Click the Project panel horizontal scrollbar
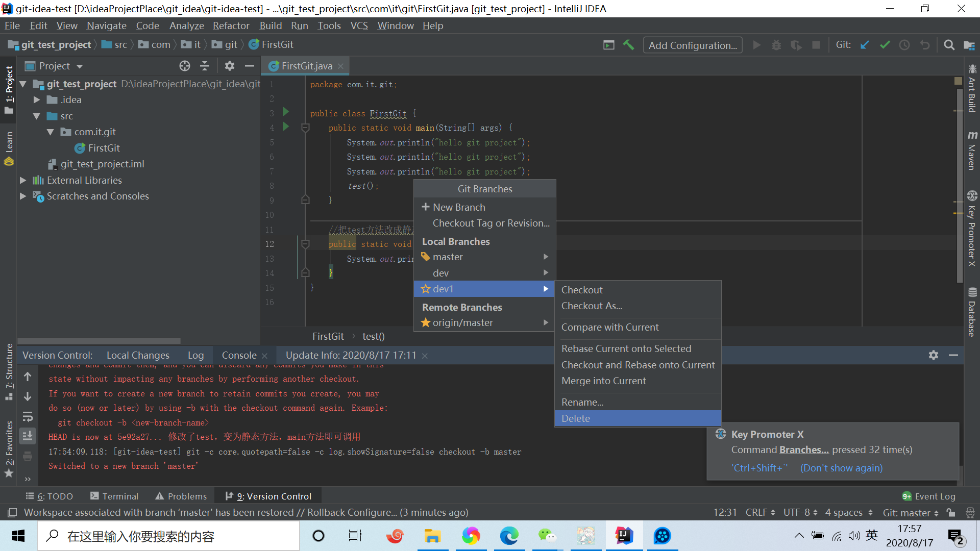 click(99, 341)
